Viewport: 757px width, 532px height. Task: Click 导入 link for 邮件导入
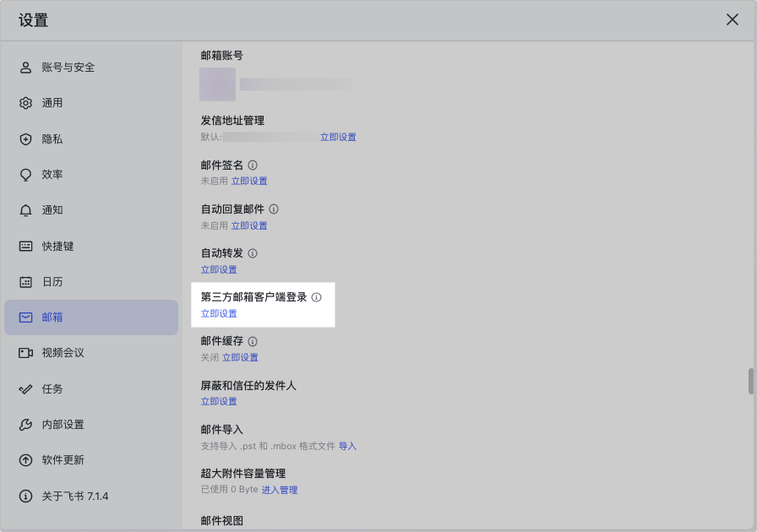click(x=347, y=446)
